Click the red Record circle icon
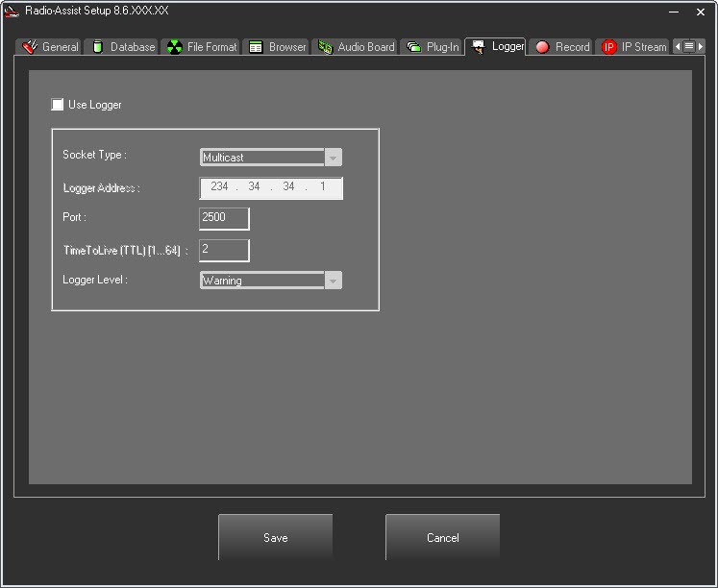Image resolution: width=718 pixels, height=588 pixels. (542, 47)
